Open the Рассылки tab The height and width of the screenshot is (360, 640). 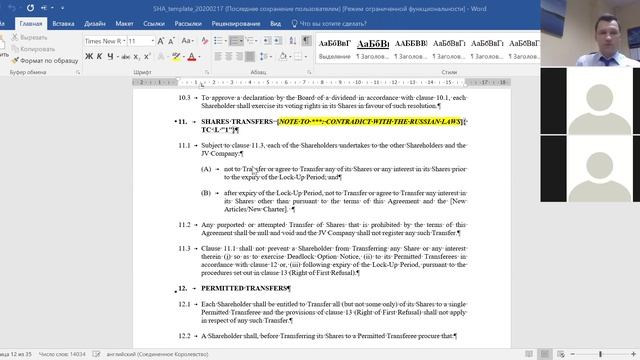tap(188, 24)
